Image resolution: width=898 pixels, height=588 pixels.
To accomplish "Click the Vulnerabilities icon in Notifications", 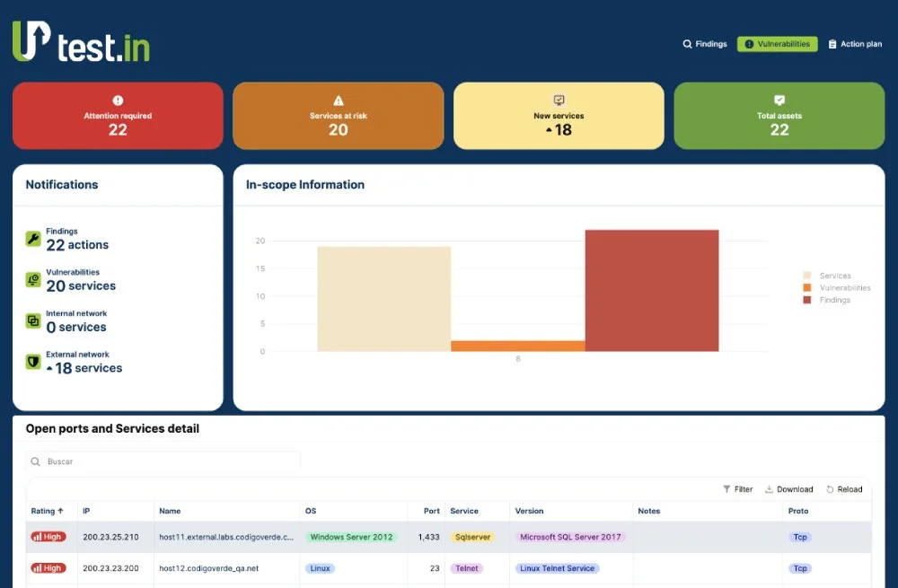I will tap(33, 280).
